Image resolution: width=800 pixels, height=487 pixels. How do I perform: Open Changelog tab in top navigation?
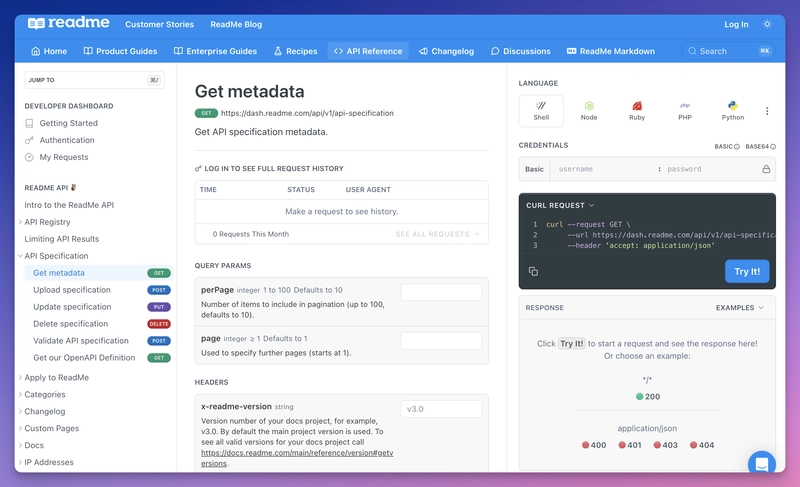tap(446, 51)
